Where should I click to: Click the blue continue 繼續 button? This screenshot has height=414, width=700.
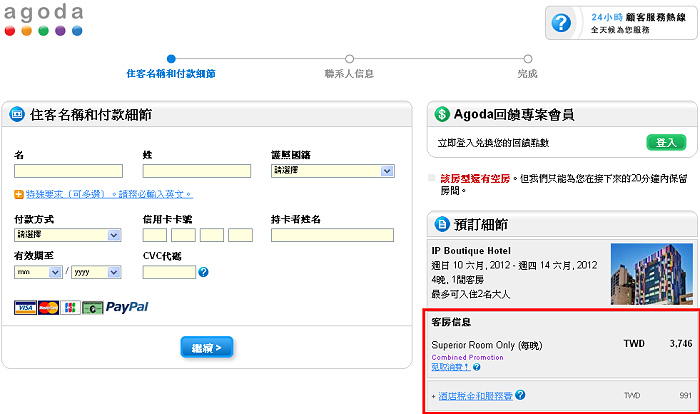click(x=207, y=347)
